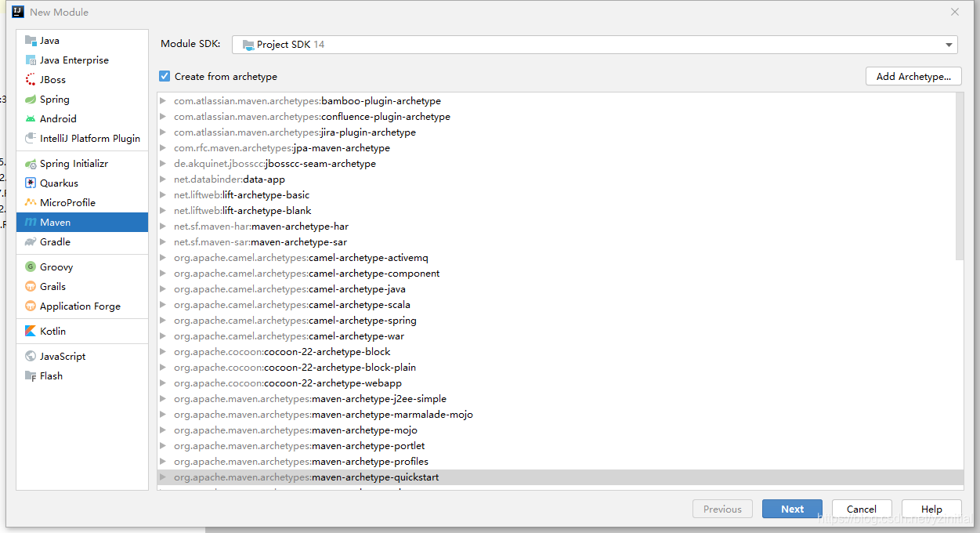Expand lift-archetype-basic entry
The width and height of the screenshot is (980, 533).
163,195
